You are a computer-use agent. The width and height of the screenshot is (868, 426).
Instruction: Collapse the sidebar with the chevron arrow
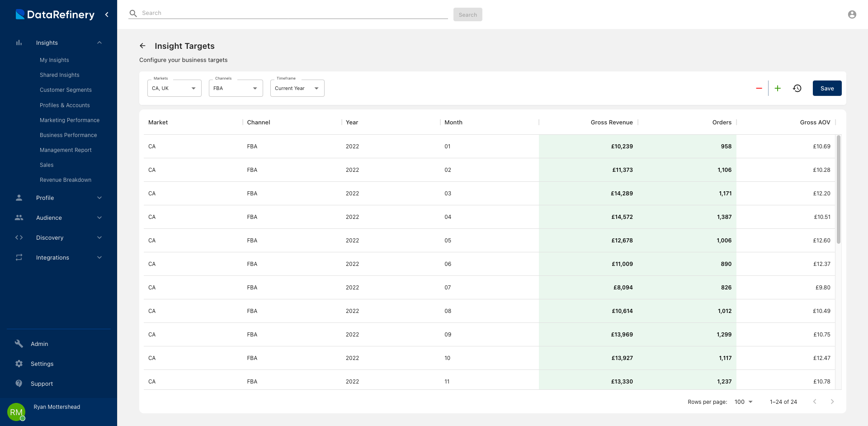point(107,14)
